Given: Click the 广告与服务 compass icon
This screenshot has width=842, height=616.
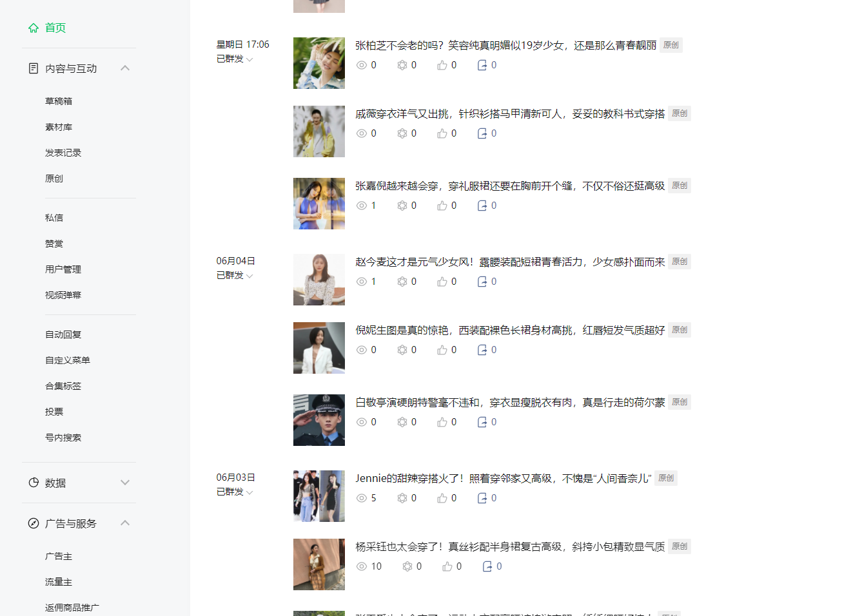Looking at the screenshot, I should click(34, 523).
